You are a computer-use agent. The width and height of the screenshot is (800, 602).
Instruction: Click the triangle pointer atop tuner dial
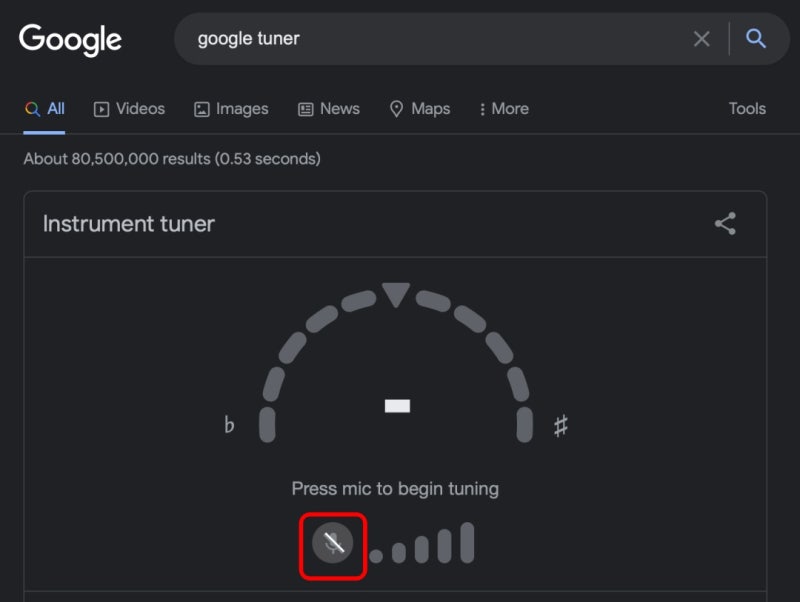pyautogui.click(x=397, y=294)
